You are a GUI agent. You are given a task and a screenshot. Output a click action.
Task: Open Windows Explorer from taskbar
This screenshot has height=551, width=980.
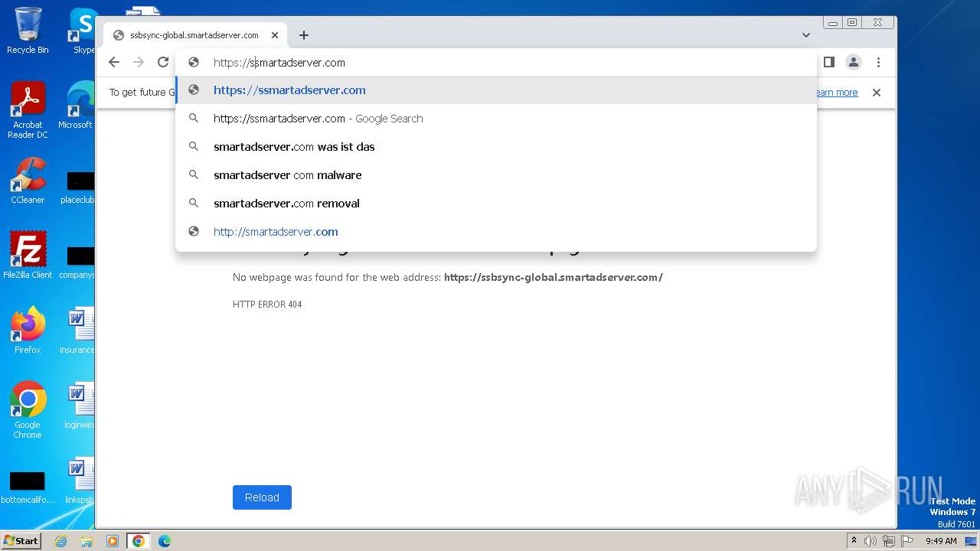tap(87, 541)
